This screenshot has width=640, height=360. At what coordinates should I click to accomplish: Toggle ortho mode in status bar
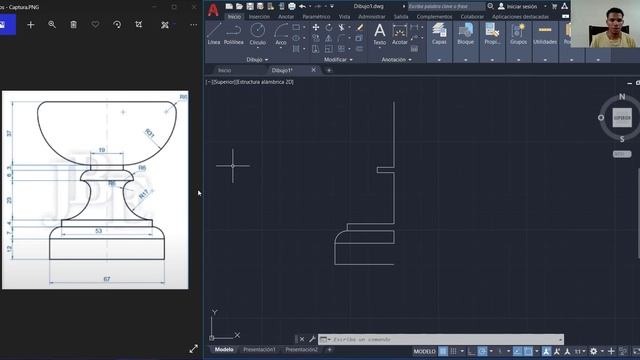(471, 351)
